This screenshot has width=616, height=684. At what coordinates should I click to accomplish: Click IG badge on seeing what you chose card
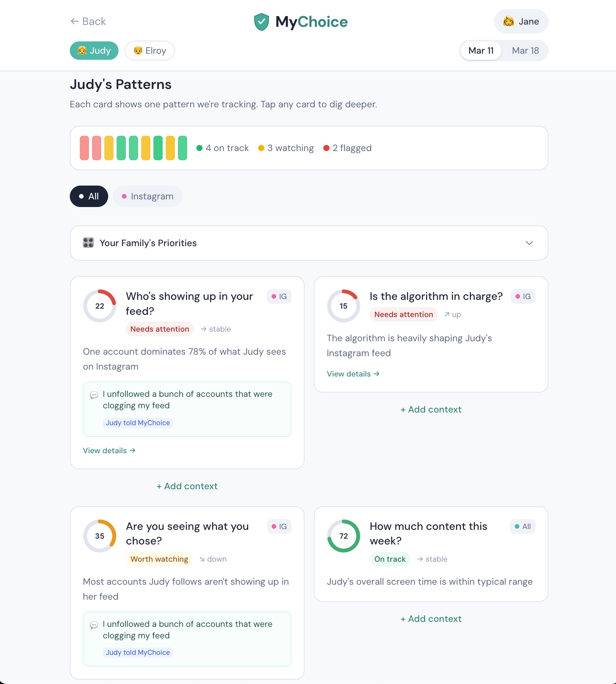coord(279,526)
